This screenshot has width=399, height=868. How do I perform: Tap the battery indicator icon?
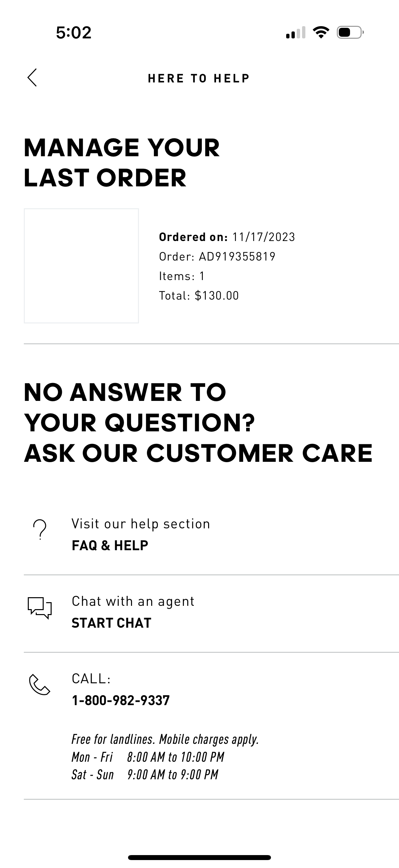348,32
